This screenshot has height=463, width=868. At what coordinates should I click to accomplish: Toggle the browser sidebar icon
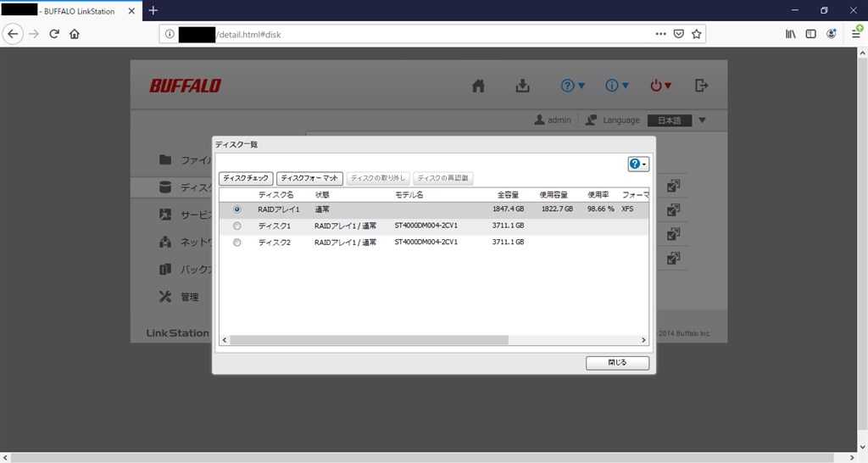tap(811, 34)
